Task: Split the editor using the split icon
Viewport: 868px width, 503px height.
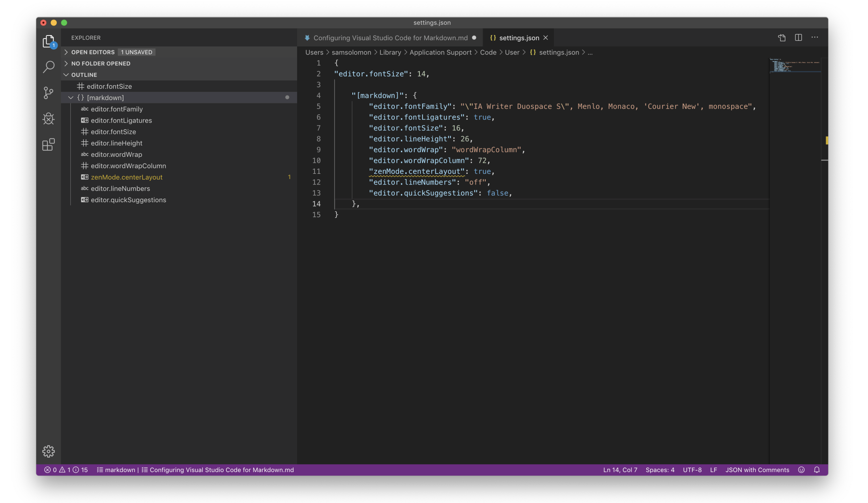Action: (x=799, y=37)
